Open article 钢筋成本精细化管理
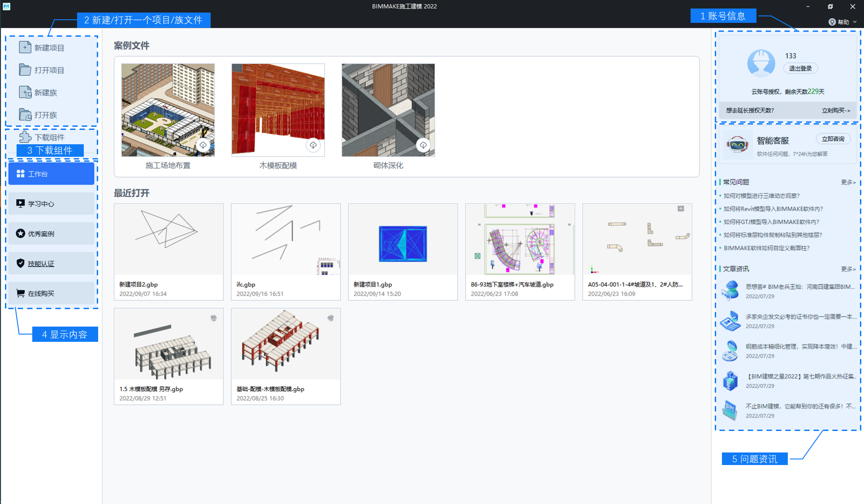 [x=800, y=346]
